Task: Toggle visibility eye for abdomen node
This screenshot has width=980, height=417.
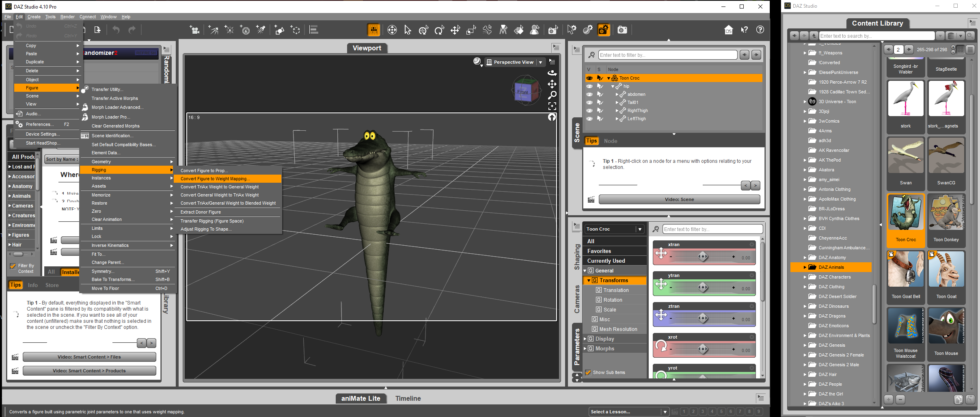Action: click(589, 94)
